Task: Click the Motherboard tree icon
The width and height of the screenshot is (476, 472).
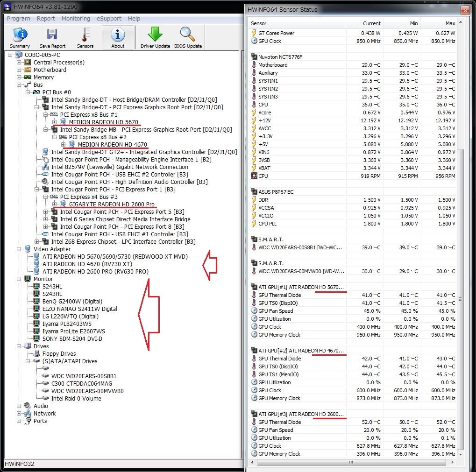Action: coord(28,70)
